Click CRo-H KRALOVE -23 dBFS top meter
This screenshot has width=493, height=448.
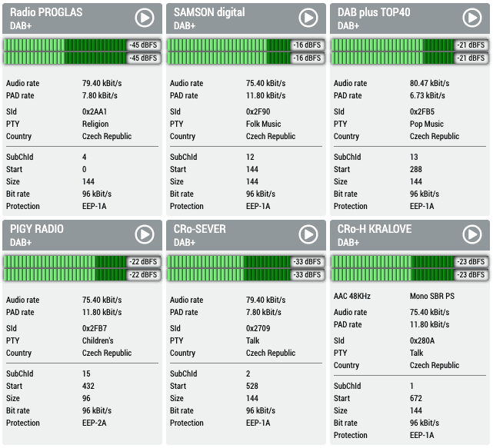point(410,262)
